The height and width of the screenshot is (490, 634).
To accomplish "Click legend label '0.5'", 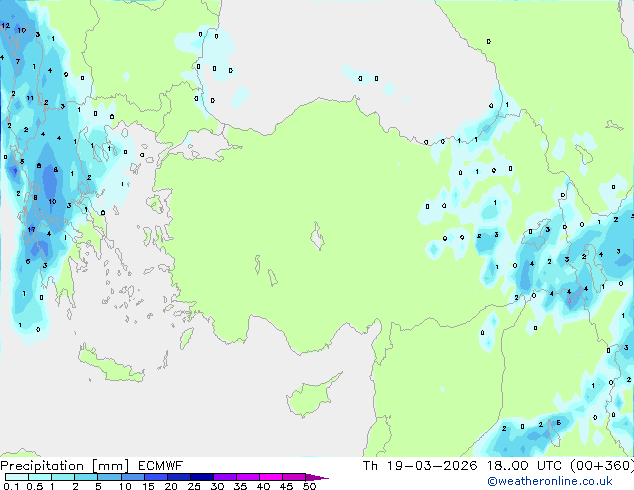I will coord(34,486).
